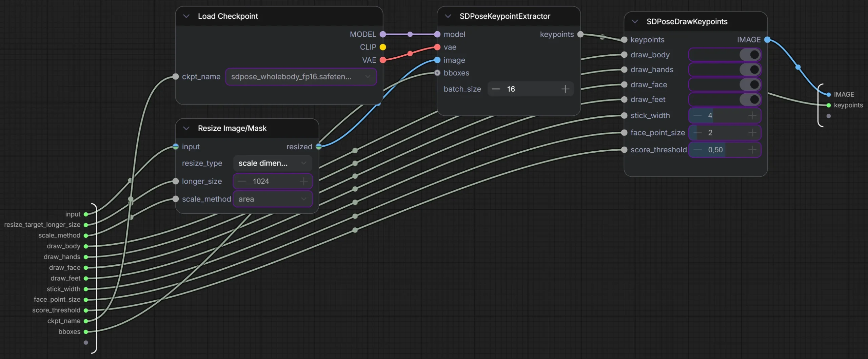Collapse the SDPoseDrawKeypoints node
This screenshot has width=868, height=359.
click(635, 22)
